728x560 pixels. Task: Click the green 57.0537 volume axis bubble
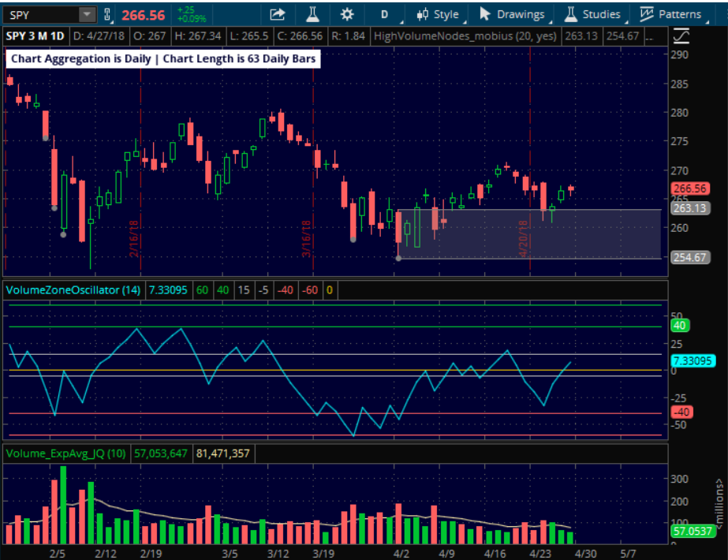693,531
